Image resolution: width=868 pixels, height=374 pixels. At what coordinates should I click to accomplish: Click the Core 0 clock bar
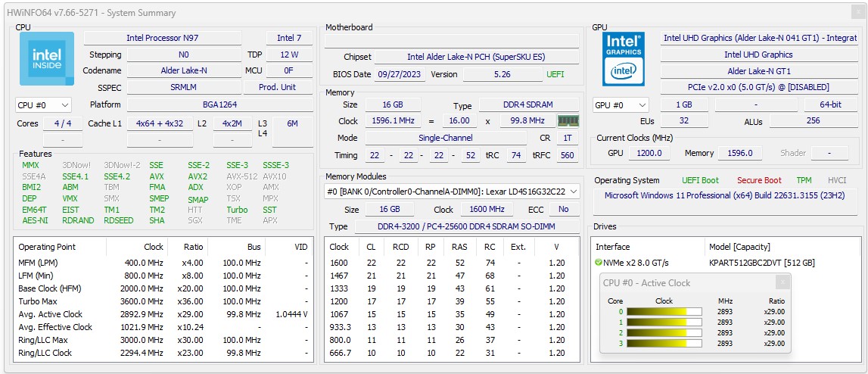pyautogui.click(x=664, y=311)
